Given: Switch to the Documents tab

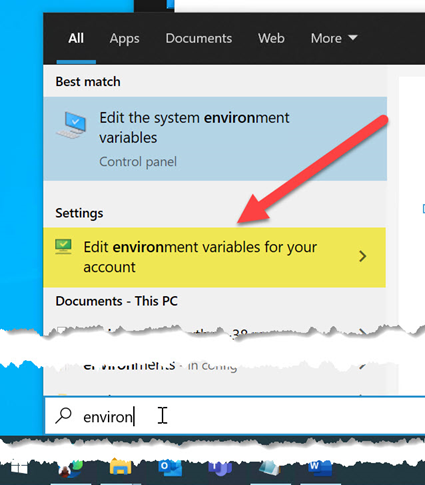Looking at the screenshot, I should point(199,38).
